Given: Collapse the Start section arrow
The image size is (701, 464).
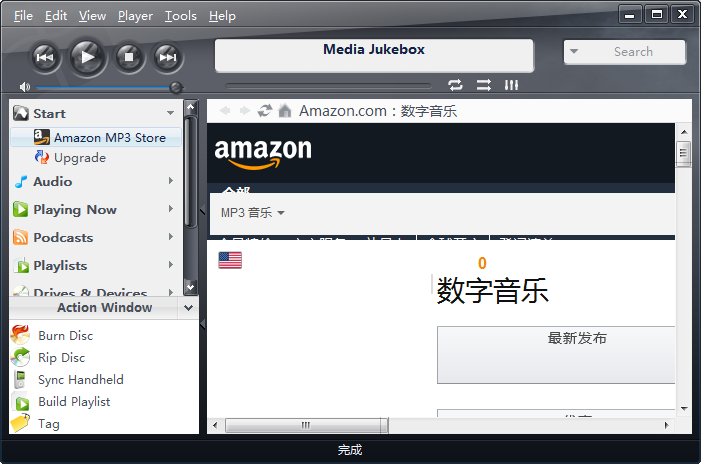Looking at the screenshot, I should (x=170, y=113).
